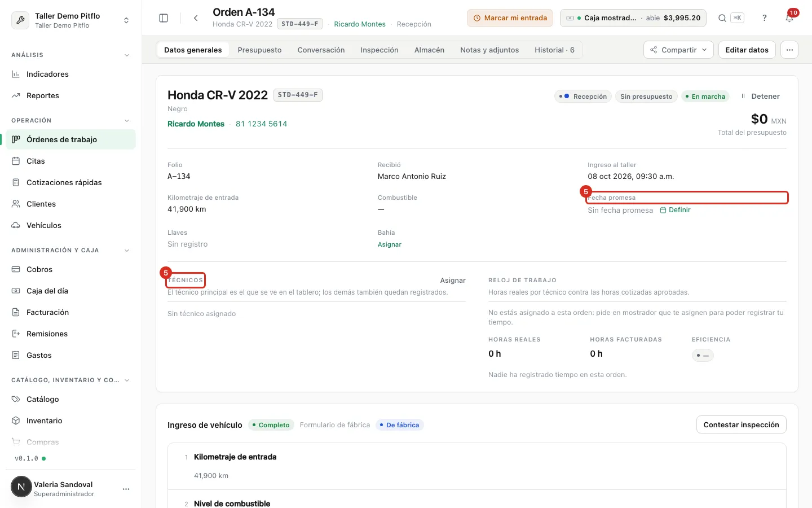Switch to the Presupuesto tab
Screen dimensions: 812x508
click(259, 50)
